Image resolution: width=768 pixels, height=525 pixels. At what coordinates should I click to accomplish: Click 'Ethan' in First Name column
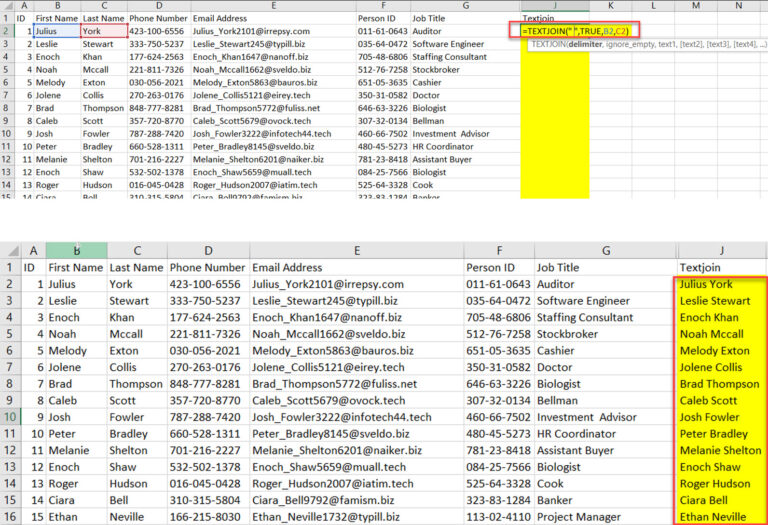(x=76, y=517)
